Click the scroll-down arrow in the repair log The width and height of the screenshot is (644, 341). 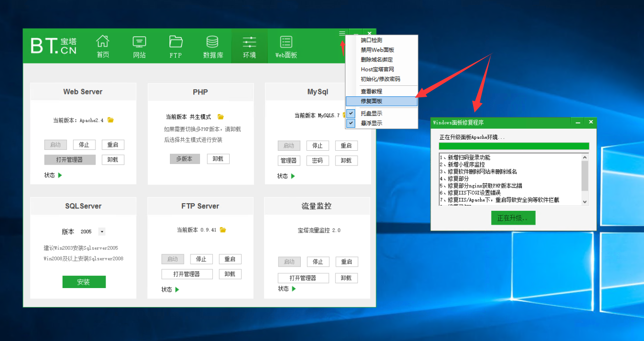tap(585, 202)
